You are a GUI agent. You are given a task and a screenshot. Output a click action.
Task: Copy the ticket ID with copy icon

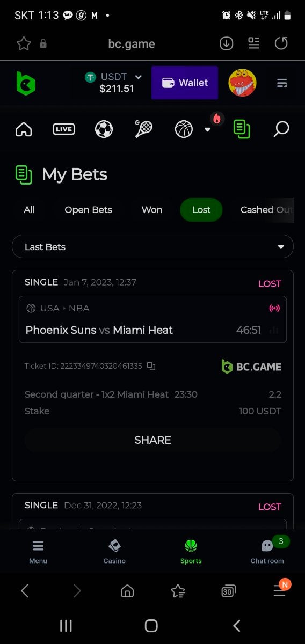(x=151, y=366)
